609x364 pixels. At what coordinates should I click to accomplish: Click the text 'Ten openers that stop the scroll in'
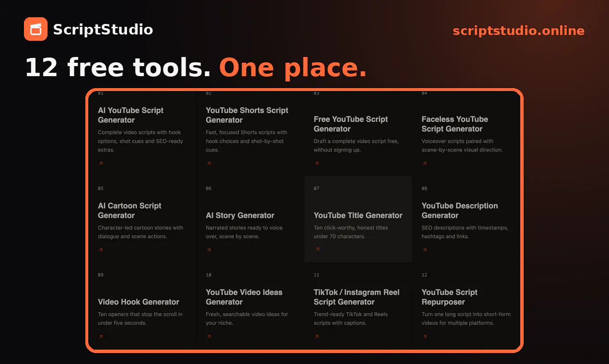point(140,315)
